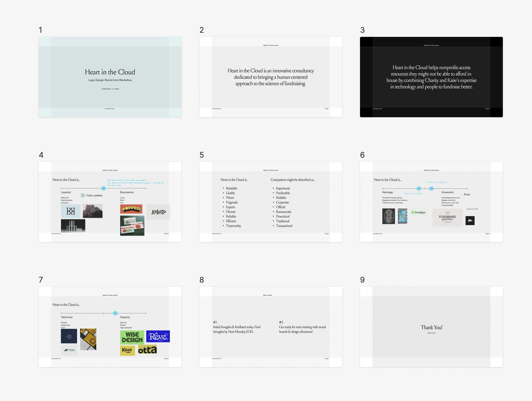Select the 'Relatable' bullet on slide 5
The image size is (532, 401).
click(x=231, y=188)
